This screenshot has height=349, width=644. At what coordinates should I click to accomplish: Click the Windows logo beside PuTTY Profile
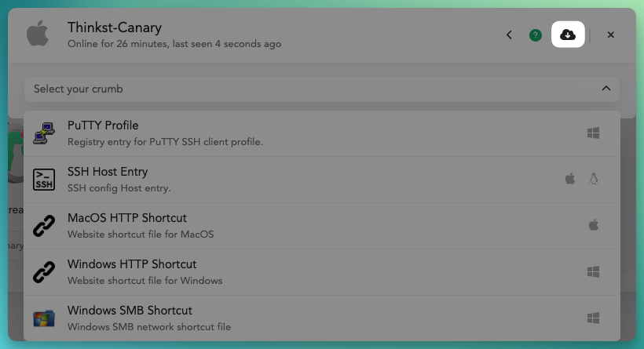593,133
